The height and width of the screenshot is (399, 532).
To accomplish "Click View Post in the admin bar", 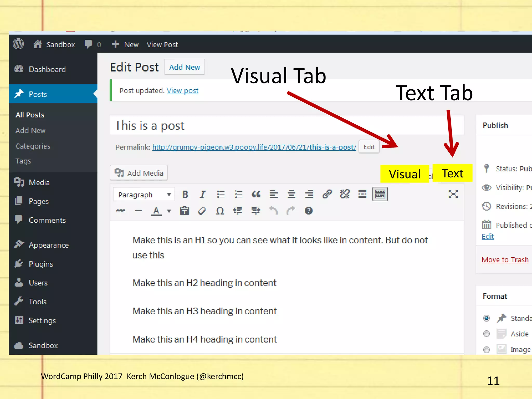I will [162, 45].
